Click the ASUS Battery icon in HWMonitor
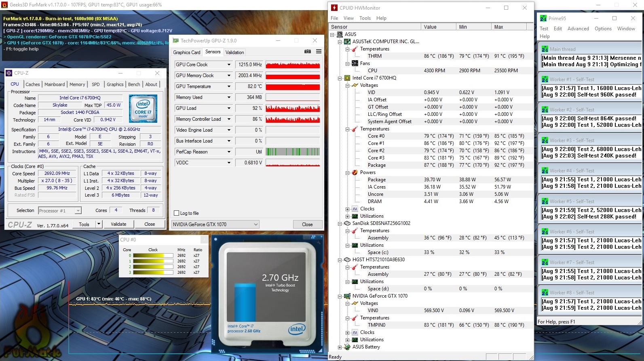Viewport: 644px width, 361px height. coord(347,347)
